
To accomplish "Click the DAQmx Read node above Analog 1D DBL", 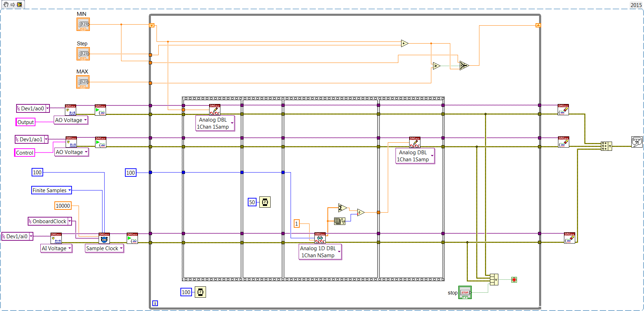I will pos(320,238).
